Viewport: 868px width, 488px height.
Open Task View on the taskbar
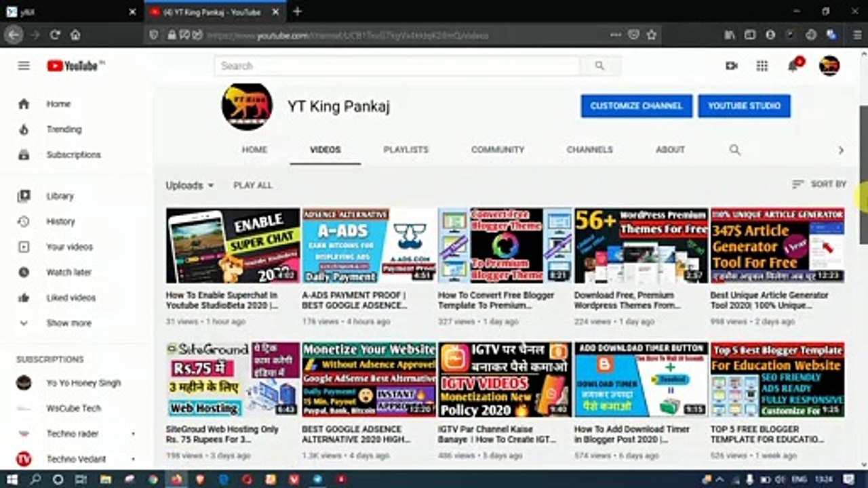[x=81, y=479]
